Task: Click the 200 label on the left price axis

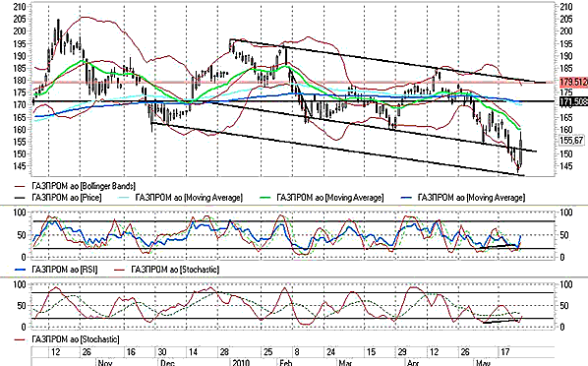Action: tap(20, 31)
